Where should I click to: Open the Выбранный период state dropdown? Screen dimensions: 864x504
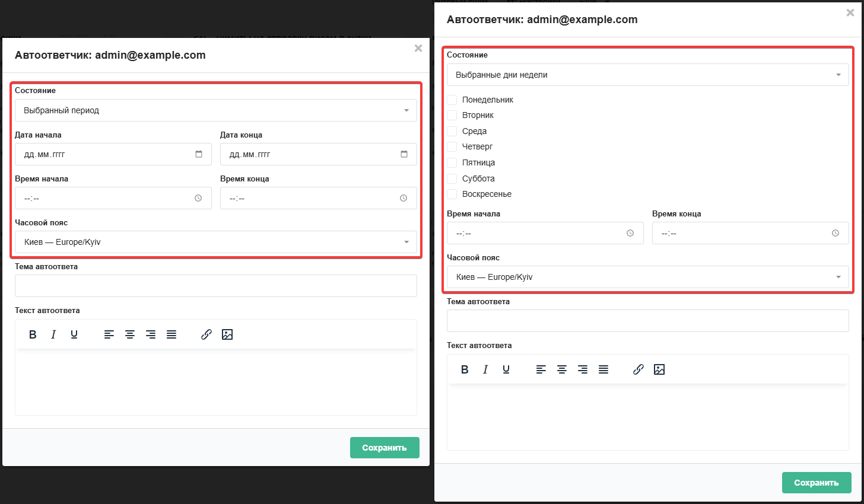[x=216, y=110]
